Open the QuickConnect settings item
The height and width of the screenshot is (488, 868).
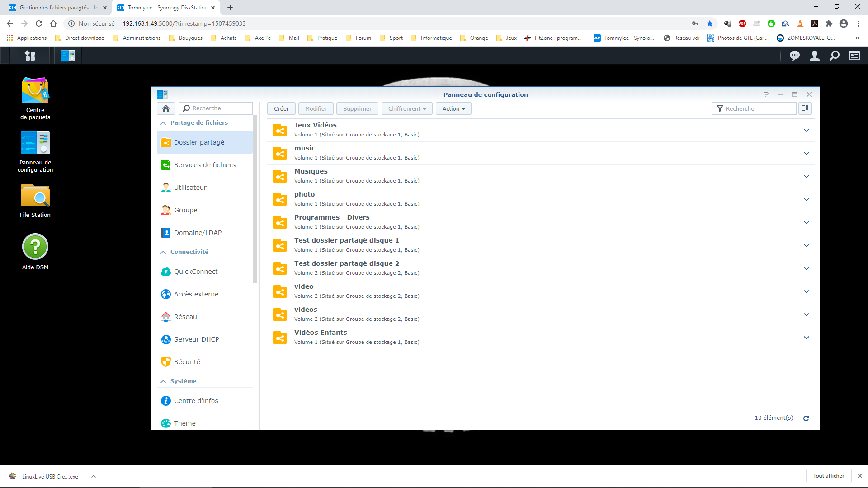[195, 272]
